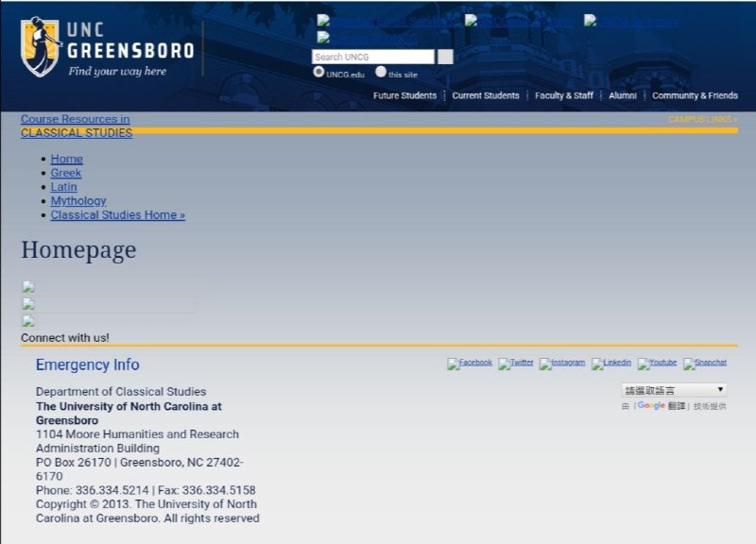The height and width of the screenshot is (544, 756).
Task: Click the search submit button beside Search UNCG
Action: (445, 57)
